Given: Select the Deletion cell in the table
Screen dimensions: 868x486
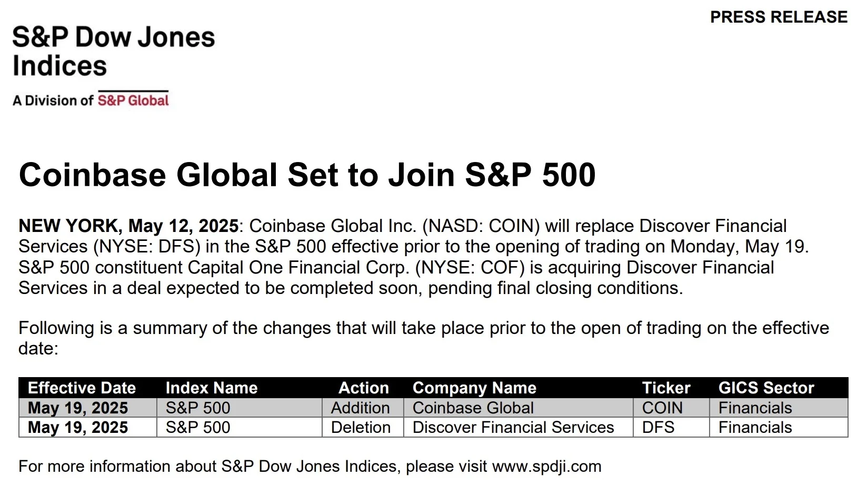Looking at the screenshot, I should (x=361, y=428).
